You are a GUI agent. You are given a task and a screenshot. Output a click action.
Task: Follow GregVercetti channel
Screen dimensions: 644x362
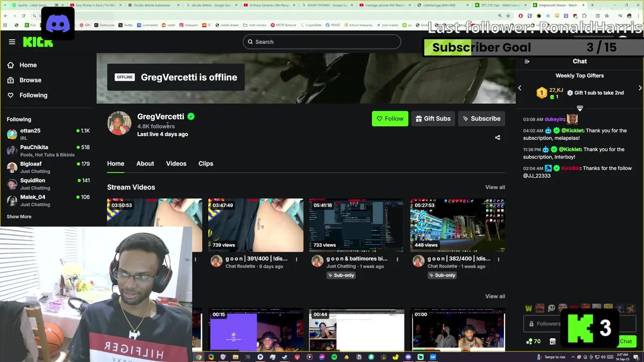390,119
